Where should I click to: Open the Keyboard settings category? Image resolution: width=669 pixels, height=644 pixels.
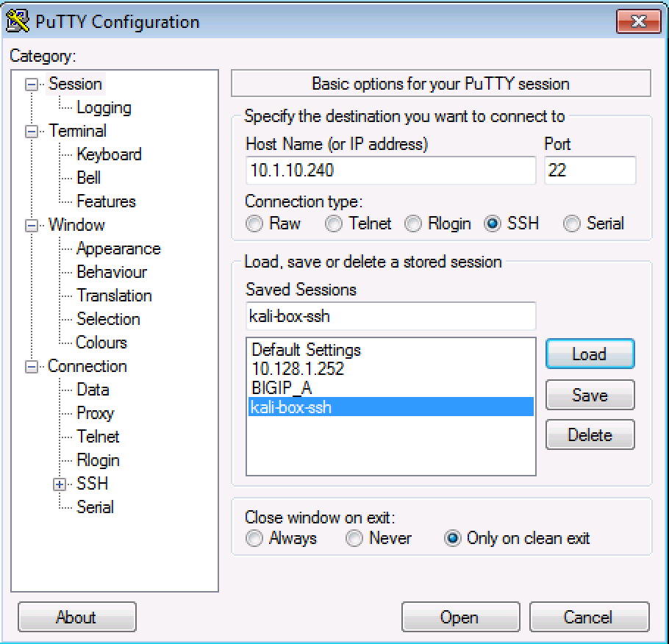(x=109, y=154)
